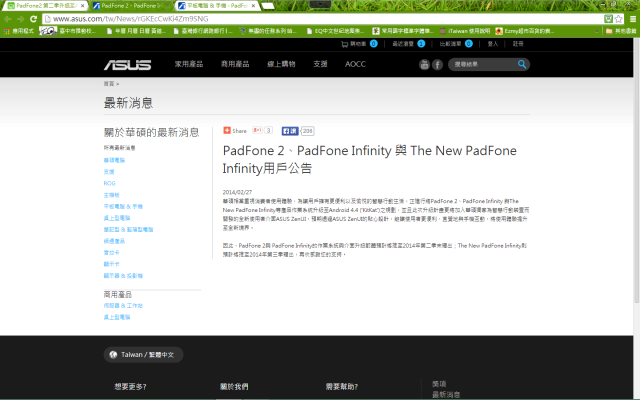Open the 筆記型 & 超薄型電腦 category

coord(128,229)
